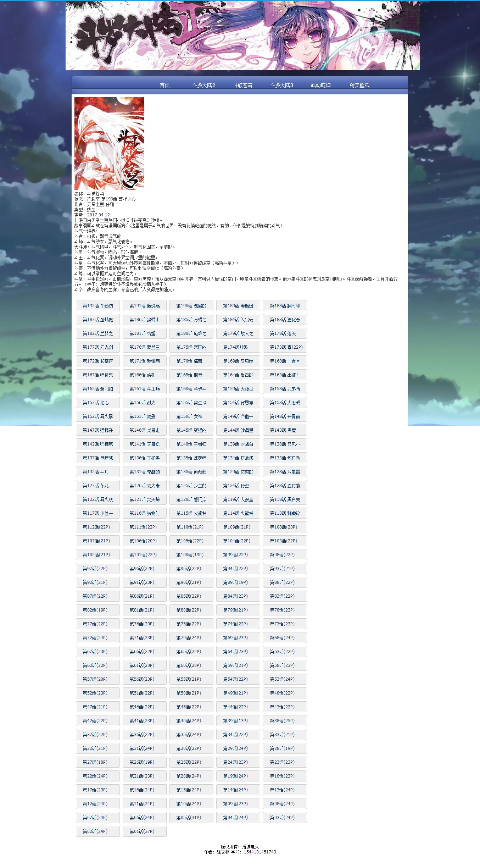The width and height of the screenshot is (480, 868).
Task: Open the 首页 navigation tab
Action: (x=164, y=85)
